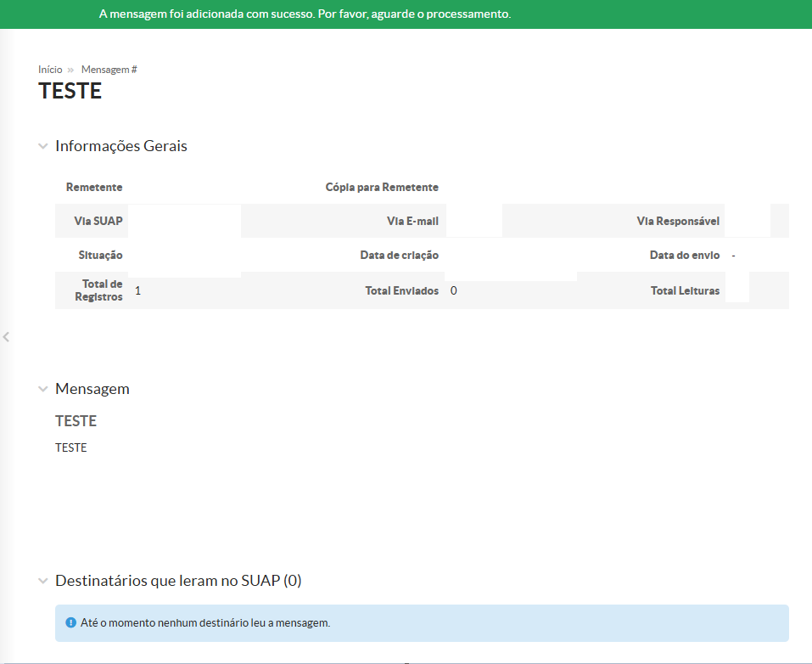Click the Informações Gerais heading text

[x=121, y=146]
